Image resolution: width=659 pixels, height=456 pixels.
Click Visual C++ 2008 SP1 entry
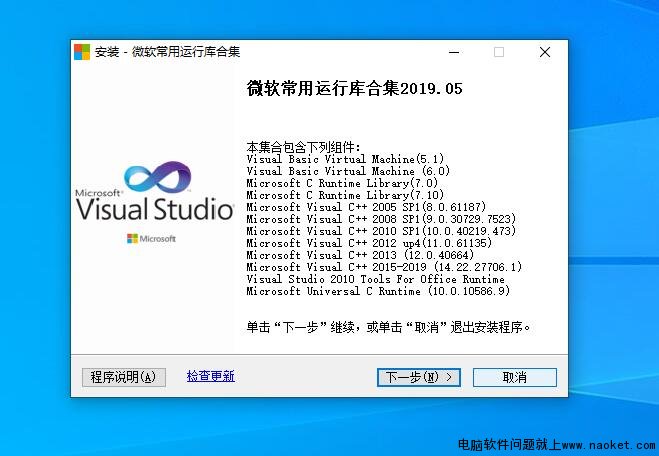pyautogui.click(x=381, y=219)
